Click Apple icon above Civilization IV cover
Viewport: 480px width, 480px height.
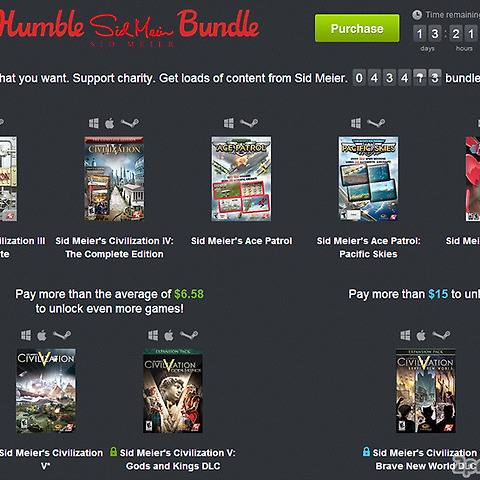(x=110, y=123)
